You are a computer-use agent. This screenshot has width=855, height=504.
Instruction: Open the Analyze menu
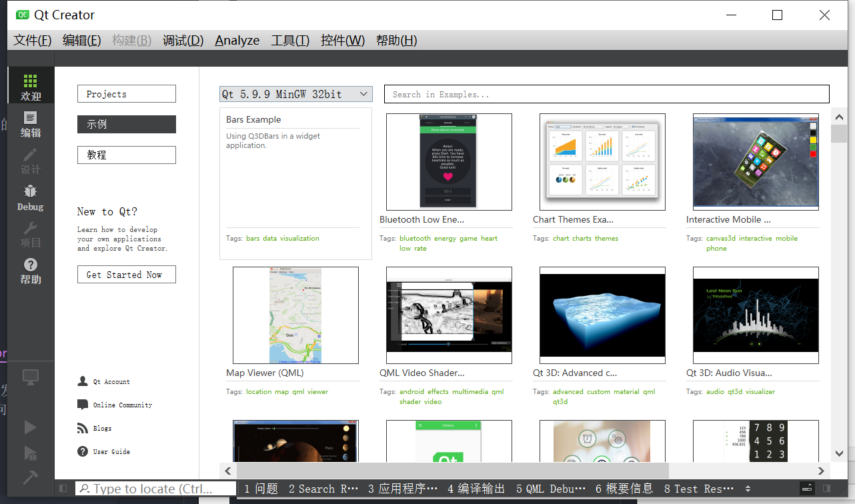[237, 40]
